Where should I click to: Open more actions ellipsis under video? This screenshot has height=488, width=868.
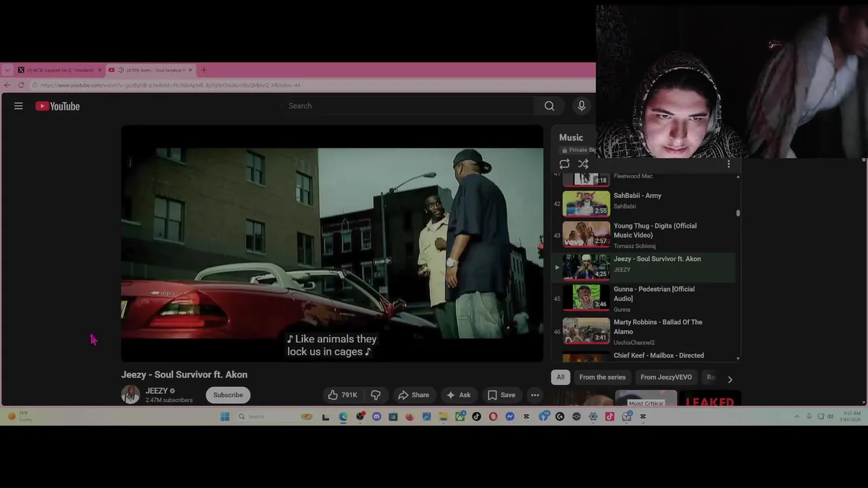point(535,395)
